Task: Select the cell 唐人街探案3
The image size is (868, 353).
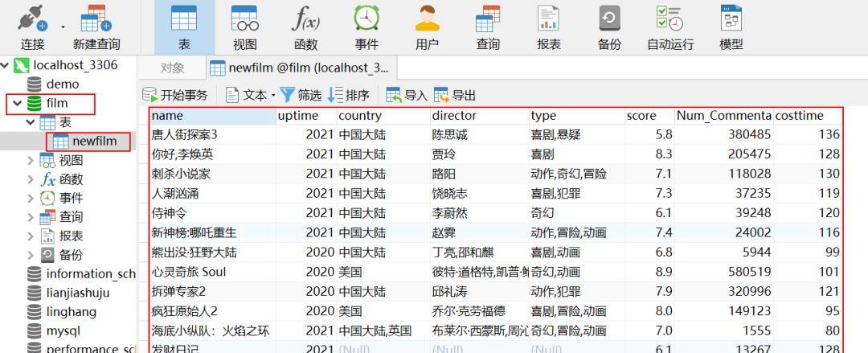Action: 212,134
